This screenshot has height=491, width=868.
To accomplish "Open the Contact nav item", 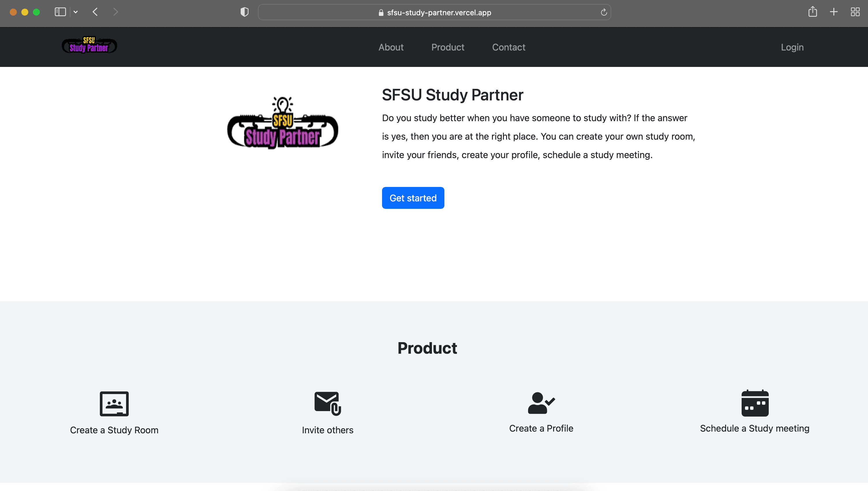I will (x=508, y=47).
